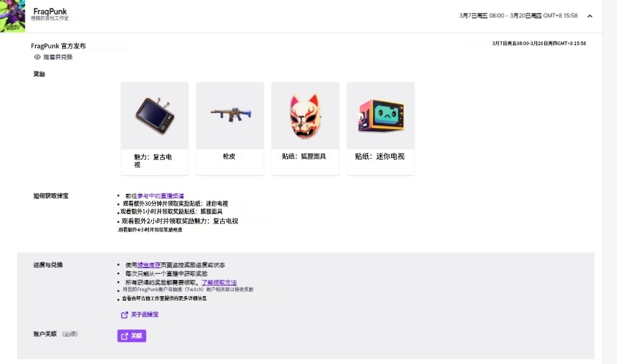
Task: Click the 观看额外2小时 reward instruction line
Action: 180,221
